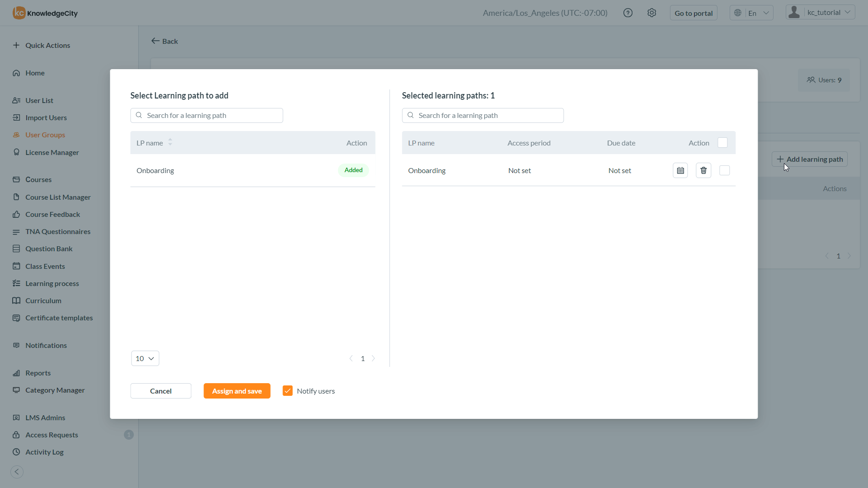Open the En language dropdown

click(x=751, y=13)
